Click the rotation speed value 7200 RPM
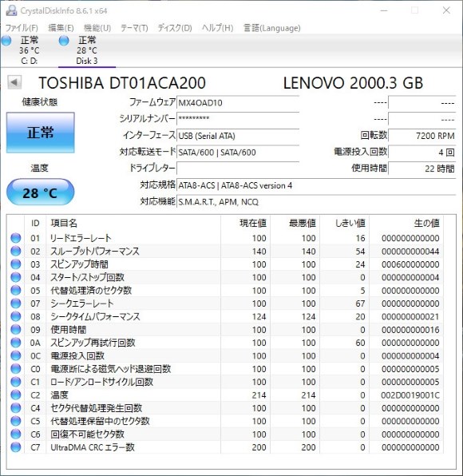 point(422,136)
